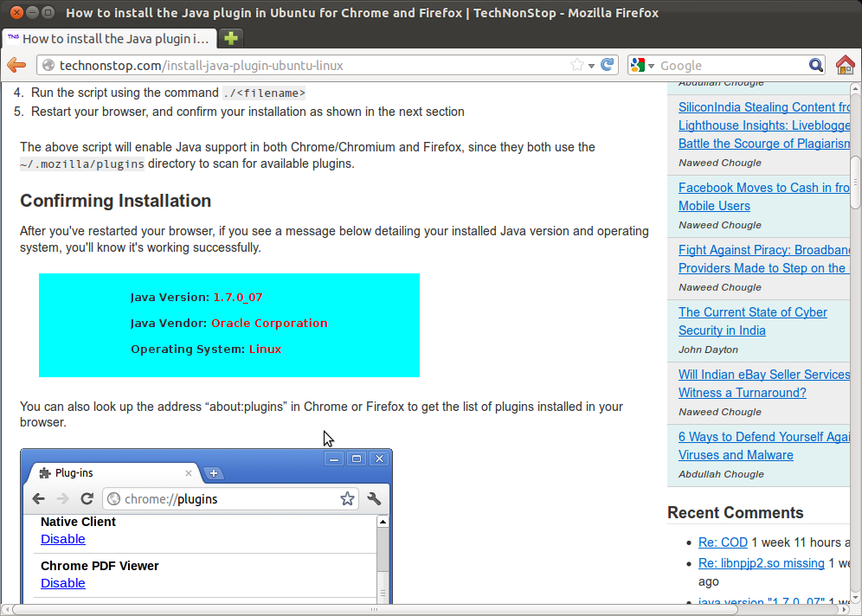Click puzzle piece icon on Plug-ins tab
Viewport: 862px width, 616px height.
coord(45,473)
